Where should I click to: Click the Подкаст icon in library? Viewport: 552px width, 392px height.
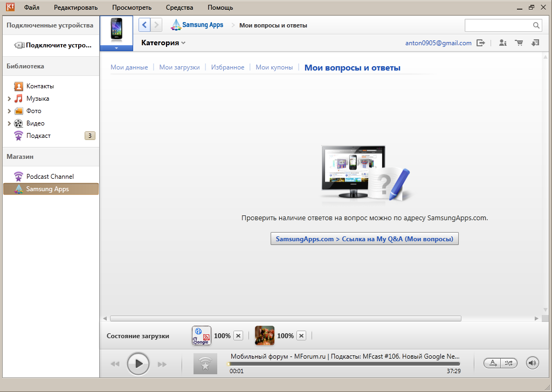point(18,136)
